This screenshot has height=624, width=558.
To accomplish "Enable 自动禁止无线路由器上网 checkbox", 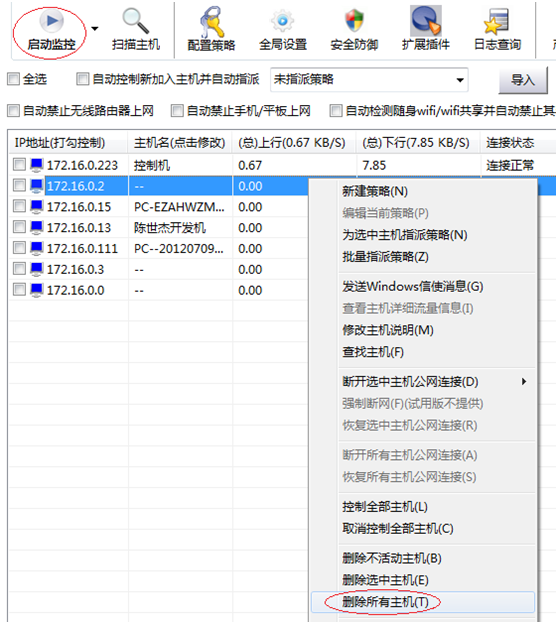I will pyautogui.click(x=13, y=111).
